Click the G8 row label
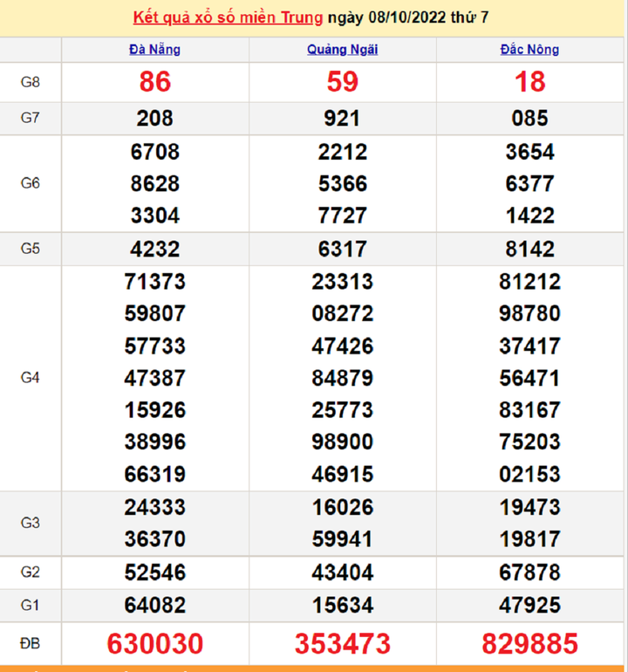This screenshot has width=628, height=672. (x=31, y=83)
